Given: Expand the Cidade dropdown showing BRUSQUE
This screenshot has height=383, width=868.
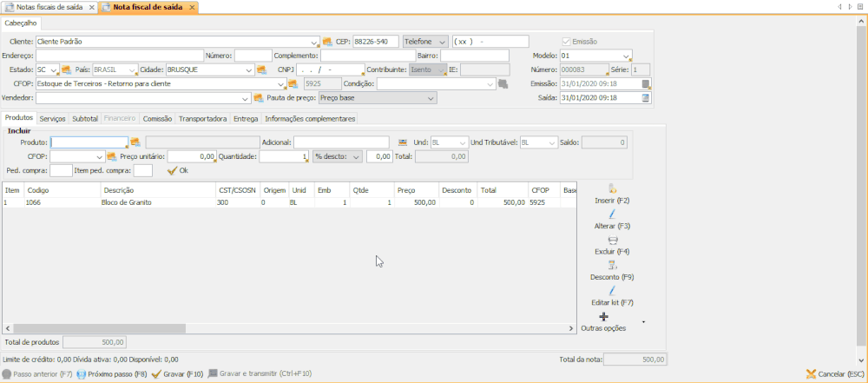Looking at the screenshot, I should tap(248, 69).
